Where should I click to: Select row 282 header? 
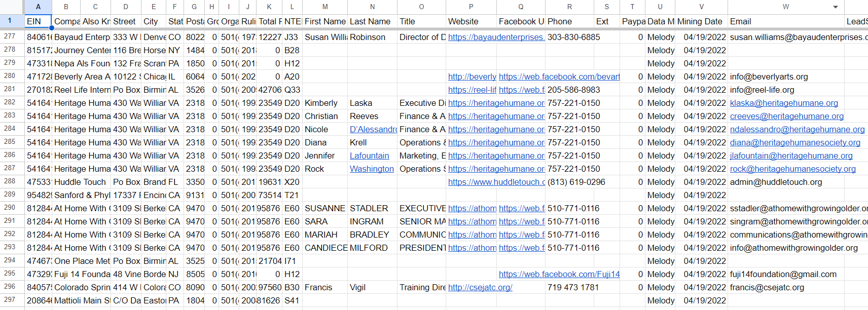click(10, 102)
